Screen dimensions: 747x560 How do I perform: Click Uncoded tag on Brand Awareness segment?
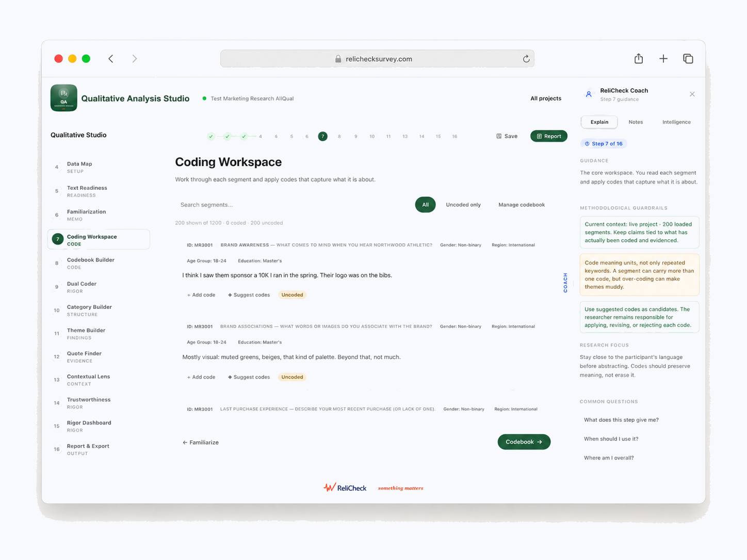pos(292,295)
